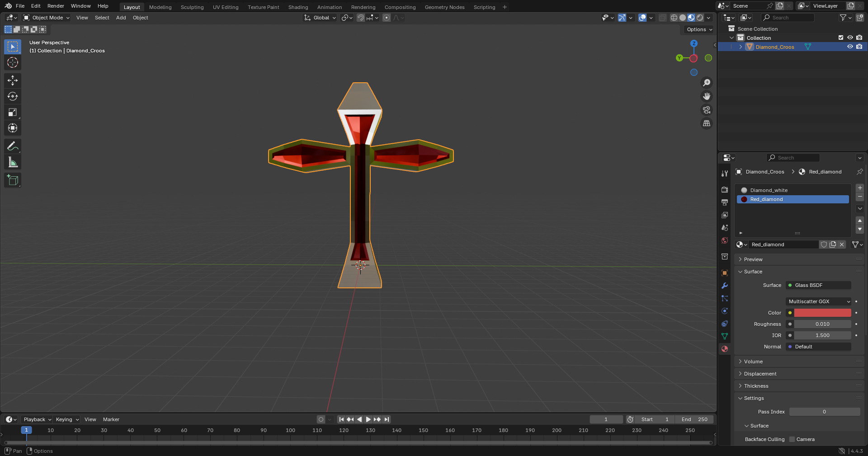Open the Modifiers wrench tab
868x456 pixels.
tap(725, 286)
